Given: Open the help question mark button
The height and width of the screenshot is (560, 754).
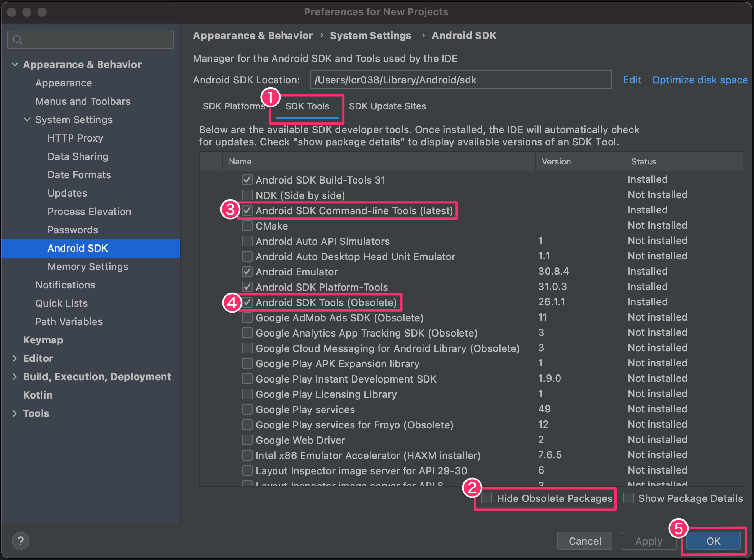Looking at the screenshot, I should coord(21,541).
